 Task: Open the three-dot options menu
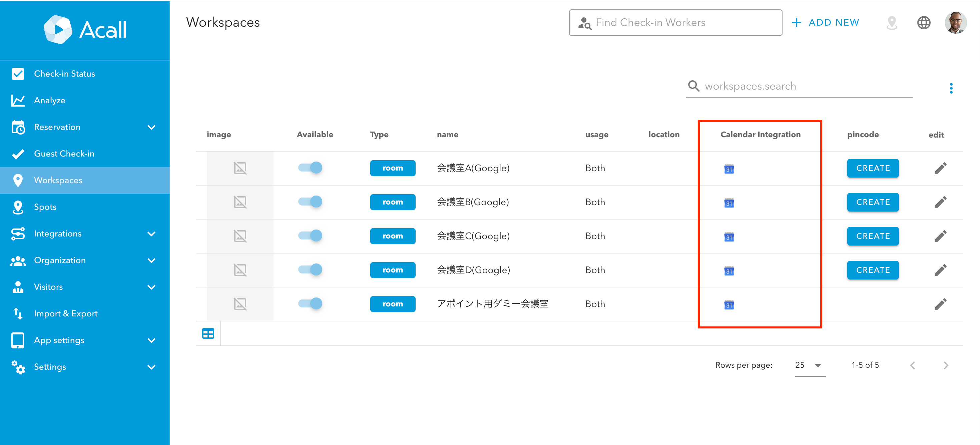pyautogui.click(x=951, y=88)
